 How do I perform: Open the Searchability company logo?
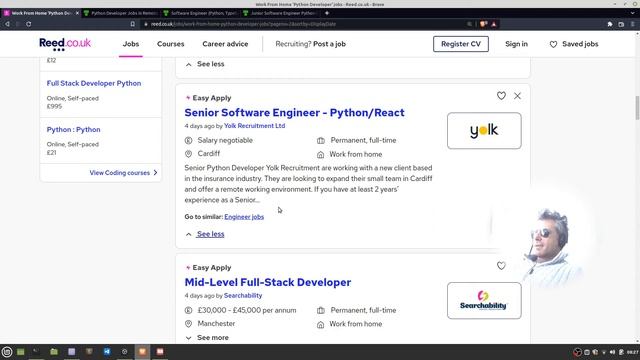(x=484, y=300)
